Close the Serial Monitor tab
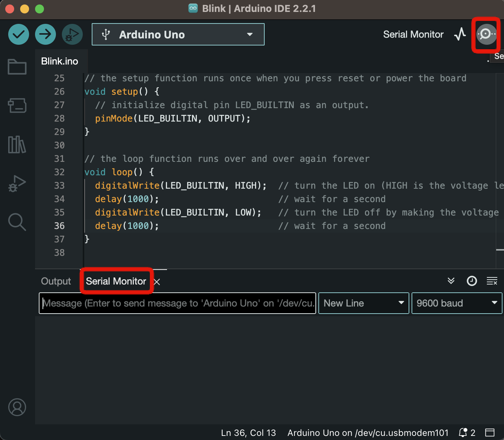504x440 pixels. (157, 282)
